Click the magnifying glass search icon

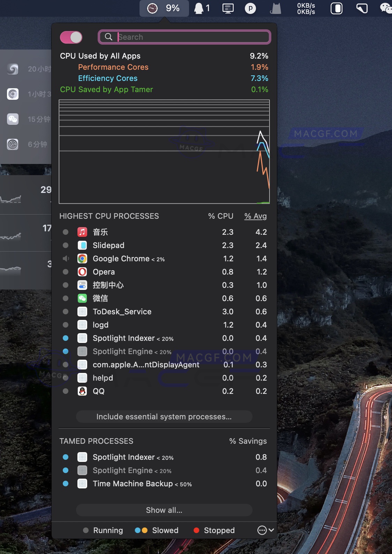coord(108,37)
